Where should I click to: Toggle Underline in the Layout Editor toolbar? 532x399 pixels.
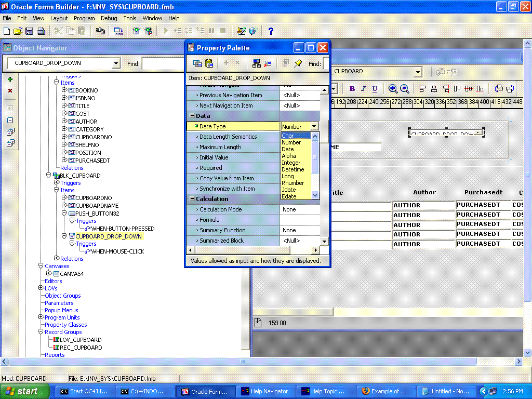(375, 89)
